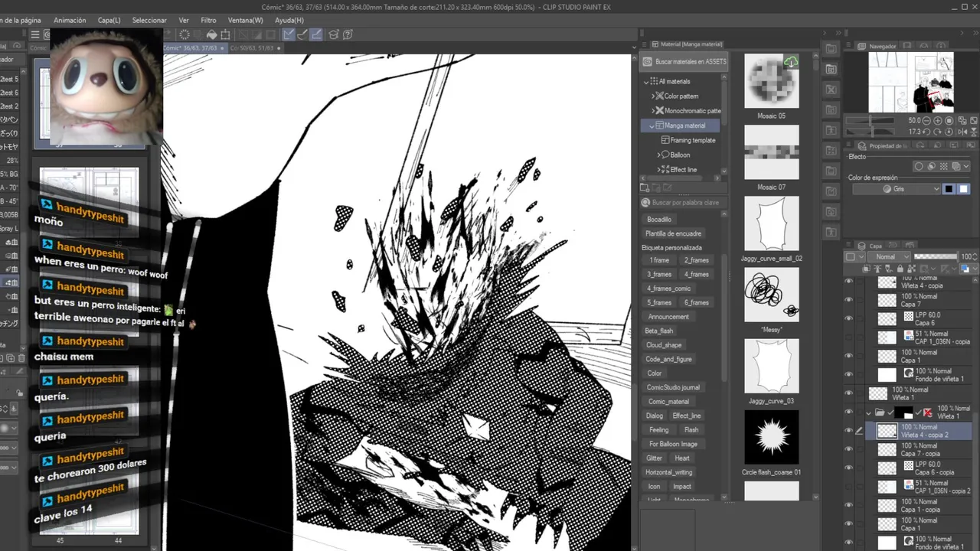
Task: Open the command bar hamburger menu
Action: [34, 34]
